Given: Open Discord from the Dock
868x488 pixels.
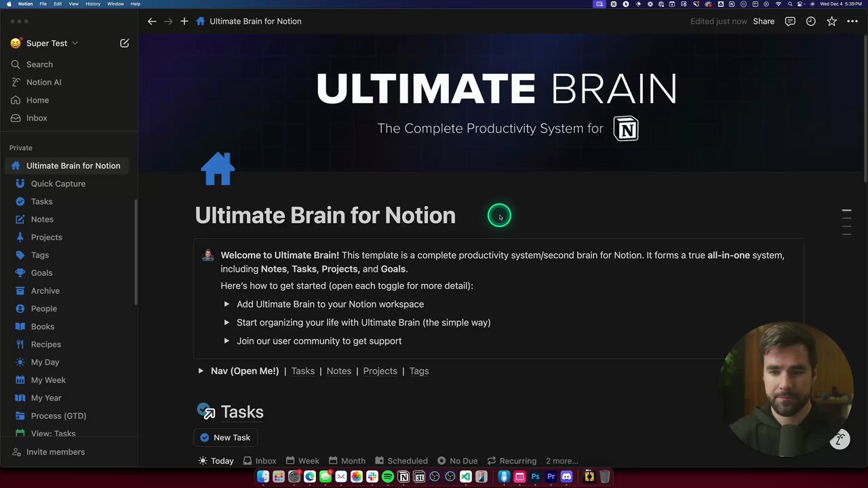Looking at the screenshot, I should [x=567, y=477].
